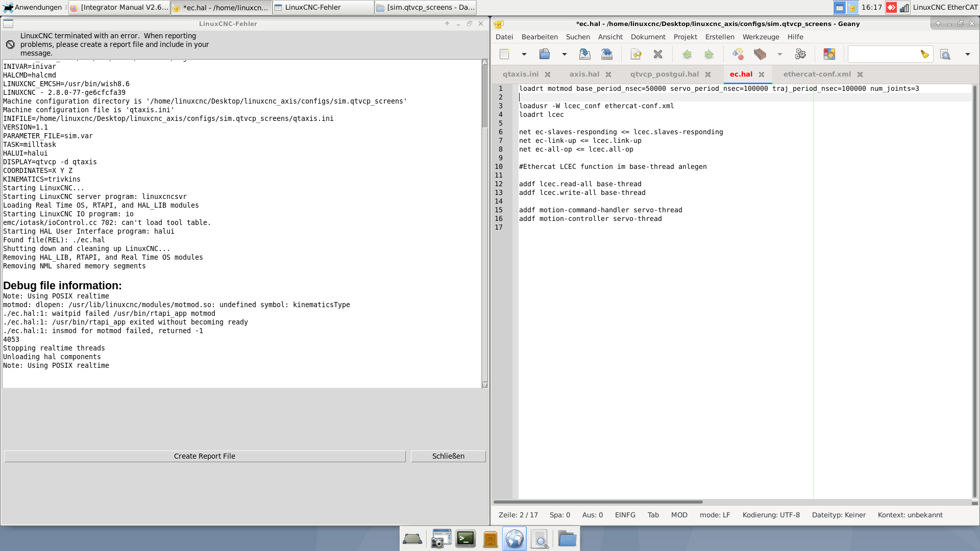Close the axis.hal tab
Image resolution: width=980 pixels, height=551 pixels.
pos(608,74)
